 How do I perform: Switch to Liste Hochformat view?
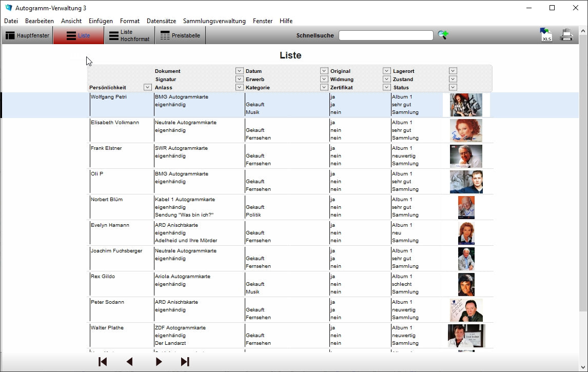pos(129,35)
